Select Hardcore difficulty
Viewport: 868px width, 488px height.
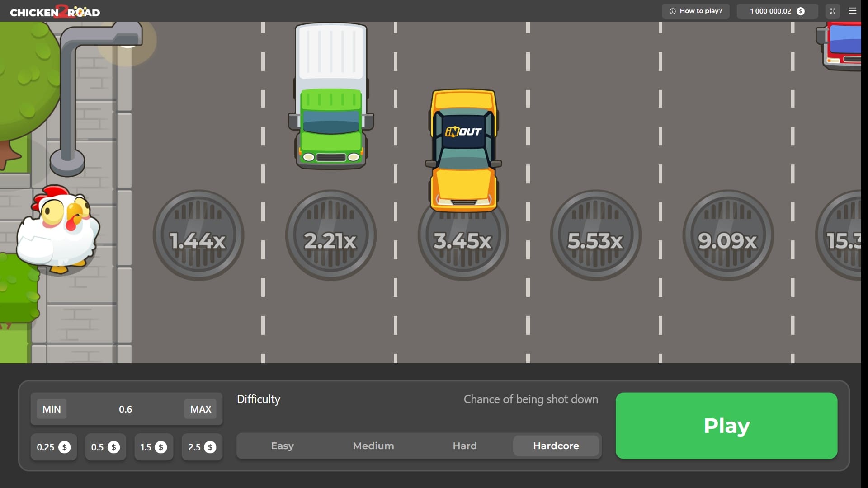tap(556, 446)
